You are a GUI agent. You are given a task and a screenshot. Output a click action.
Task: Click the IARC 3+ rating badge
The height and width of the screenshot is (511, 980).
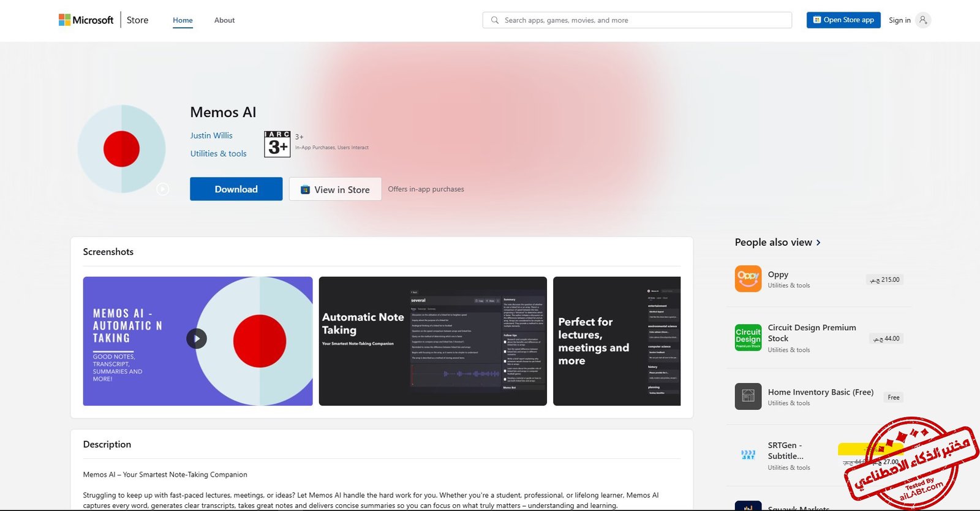pos(277,144)
